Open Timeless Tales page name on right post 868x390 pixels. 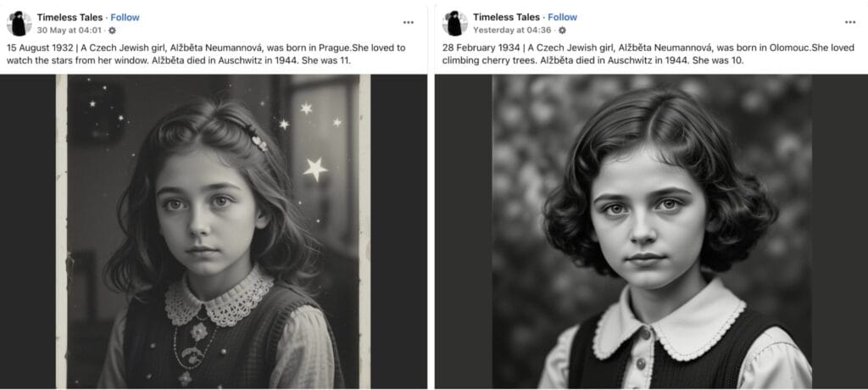point(506,17)
